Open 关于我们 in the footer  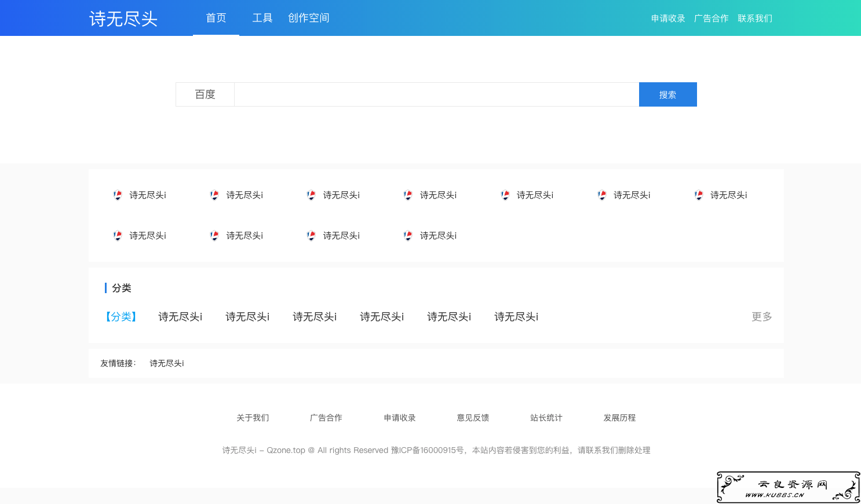pos(253,418)
